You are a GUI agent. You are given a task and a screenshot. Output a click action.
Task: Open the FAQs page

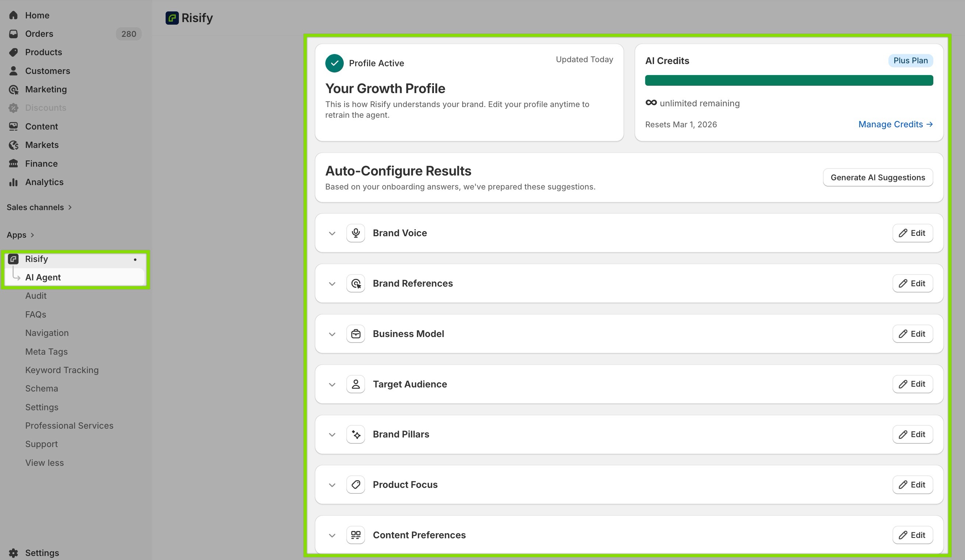click(36, 315)
